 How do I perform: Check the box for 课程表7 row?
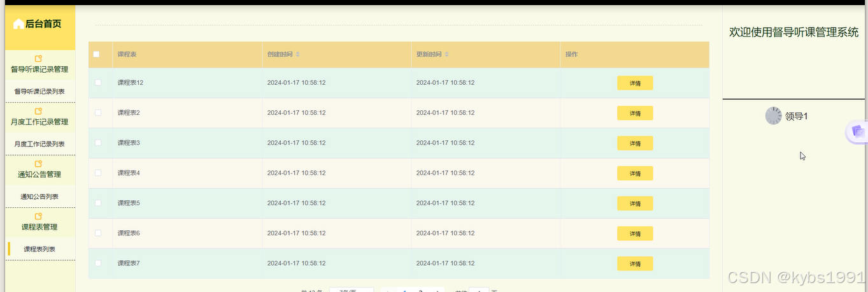click(x=98, y=263)
